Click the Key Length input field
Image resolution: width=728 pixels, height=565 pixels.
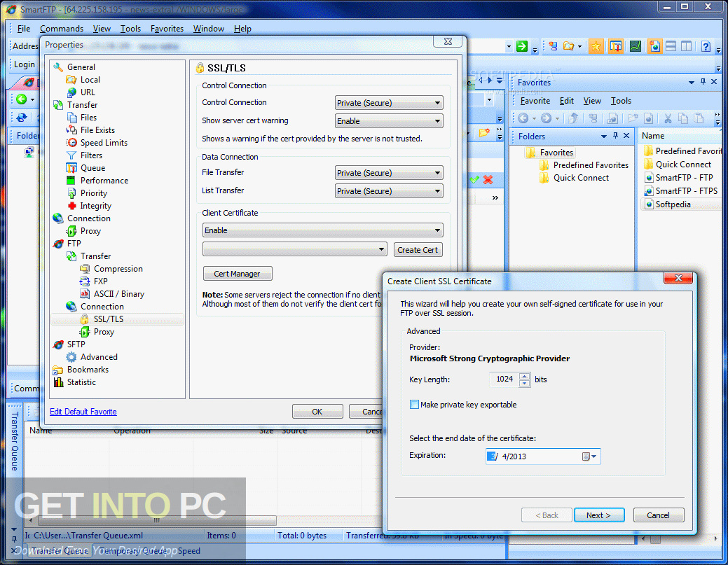point(504,379)
